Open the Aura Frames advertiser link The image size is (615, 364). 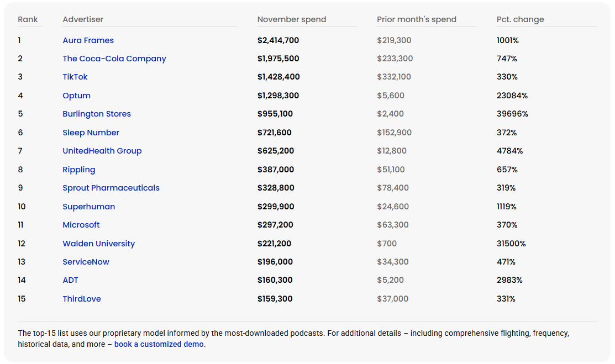click(x=88, y=40)
